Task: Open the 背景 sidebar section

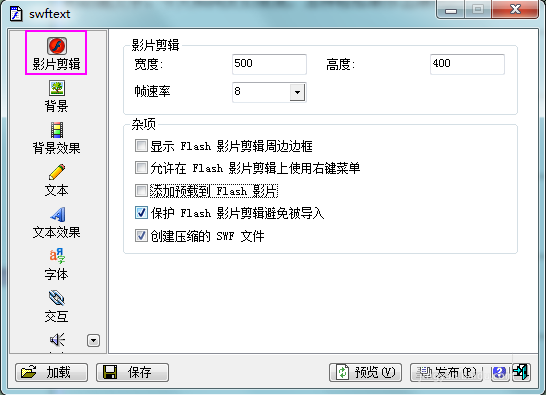Action: pos(56,95)
